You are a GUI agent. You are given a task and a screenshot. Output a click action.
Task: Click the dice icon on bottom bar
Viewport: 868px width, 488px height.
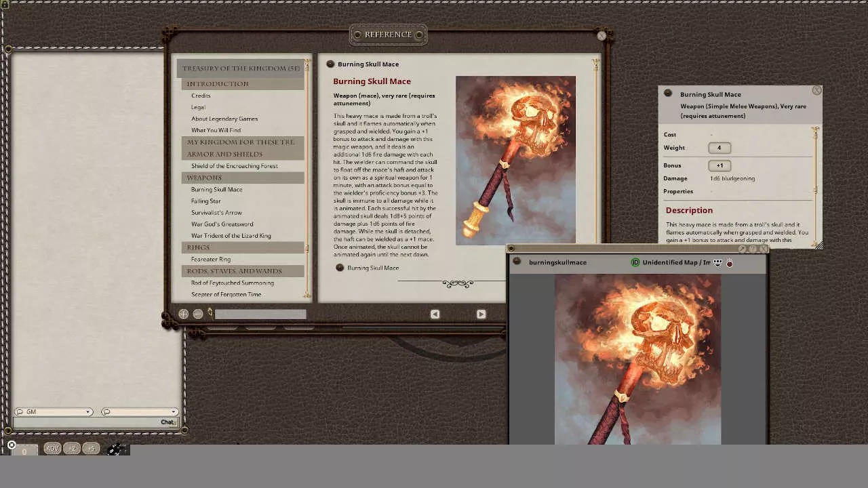(x=117, y=449)
